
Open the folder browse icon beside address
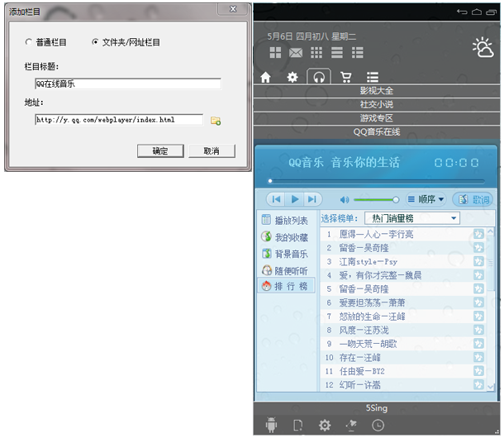point(216,121)
